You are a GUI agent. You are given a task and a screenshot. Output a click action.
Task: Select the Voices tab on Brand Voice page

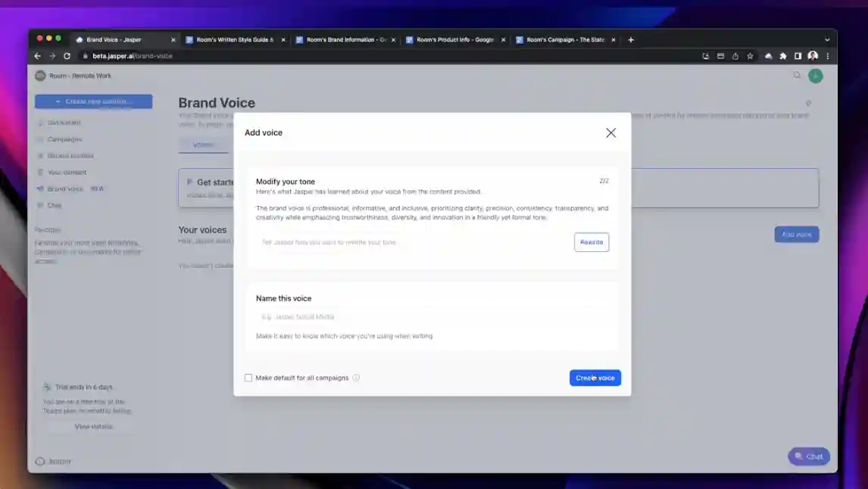[203, 145]
